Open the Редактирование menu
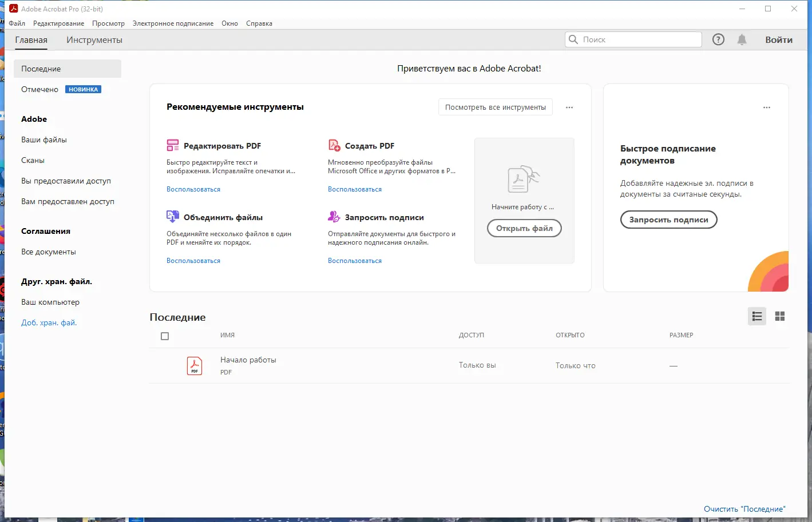 coord(58,23)
